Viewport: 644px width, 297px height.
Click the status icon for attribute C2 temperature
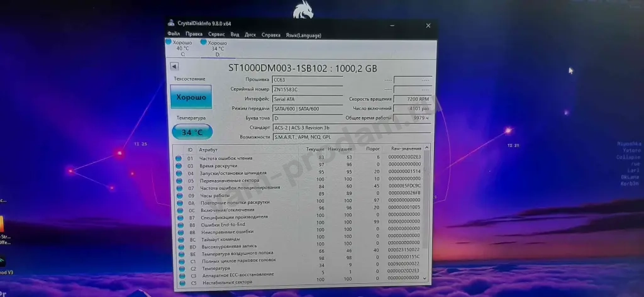coord(179,269)
